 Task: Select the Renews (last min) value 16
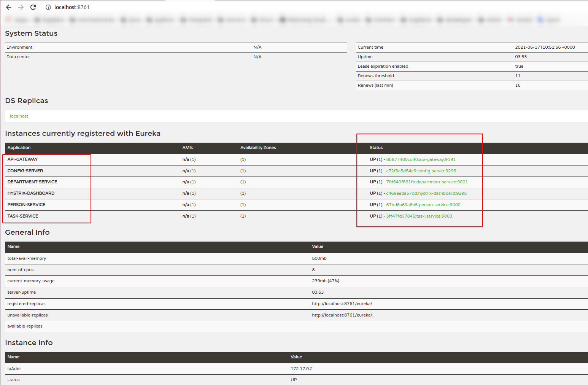(518, 85)
